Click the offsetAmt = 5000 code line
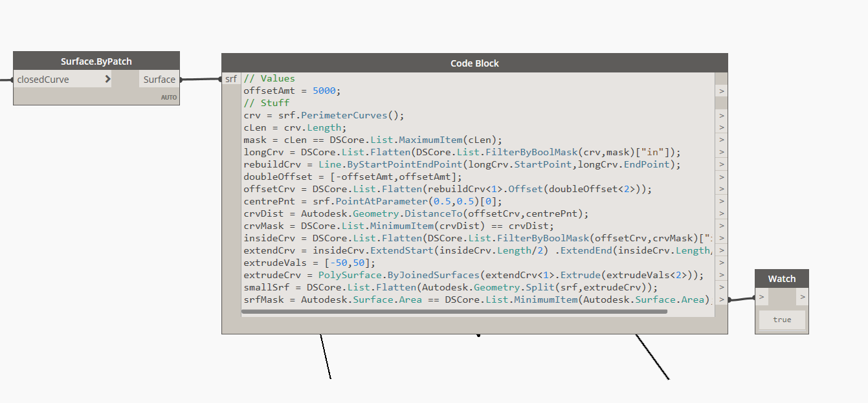This screenshot has height=403, width=868. point(291,91)
